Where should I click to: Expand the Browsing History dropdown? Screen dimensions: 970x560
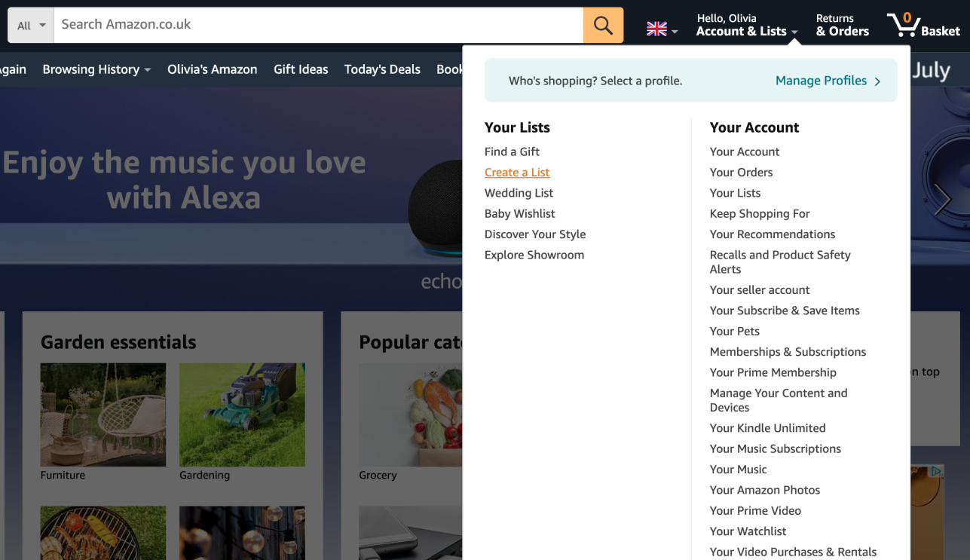tap(96, 69)
